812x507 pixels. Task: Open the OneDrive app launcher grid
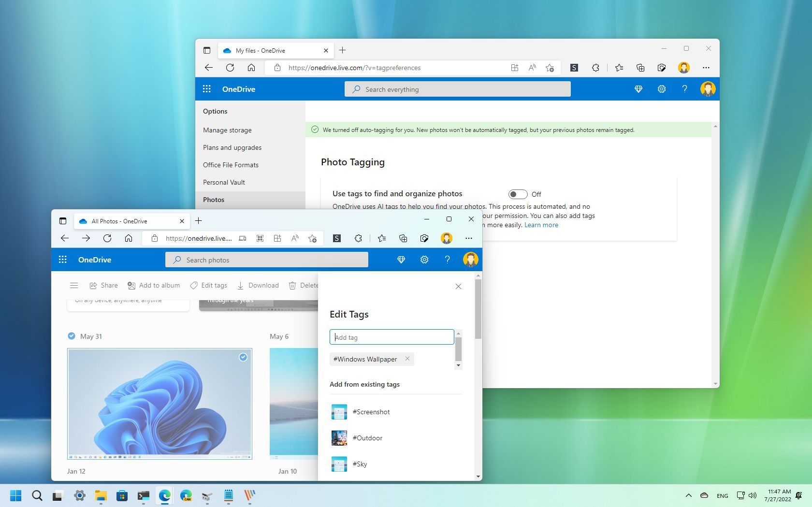pos(62,260)
